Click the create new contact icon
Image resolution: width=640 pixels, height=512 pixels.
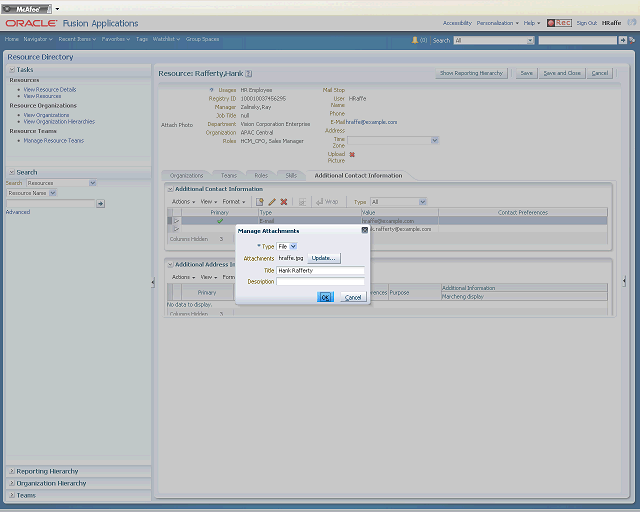click(260, 202)
